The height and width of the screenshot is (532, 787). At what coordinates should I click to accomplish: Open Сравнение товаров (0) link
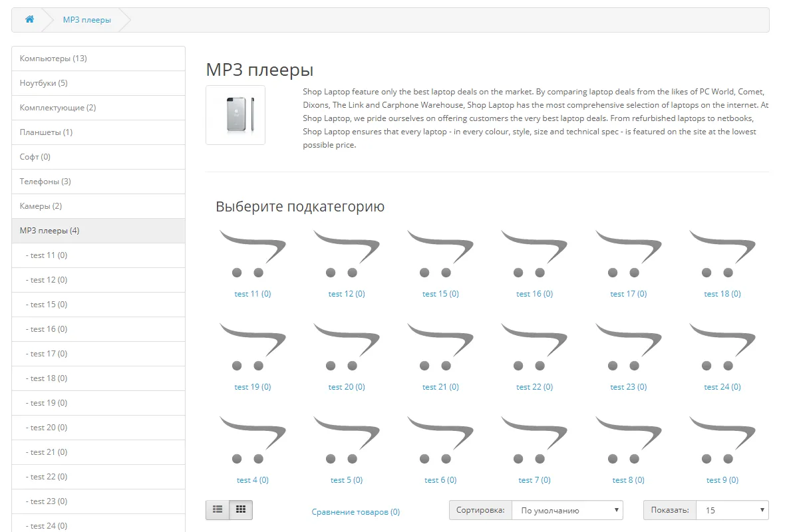point(355,511)
